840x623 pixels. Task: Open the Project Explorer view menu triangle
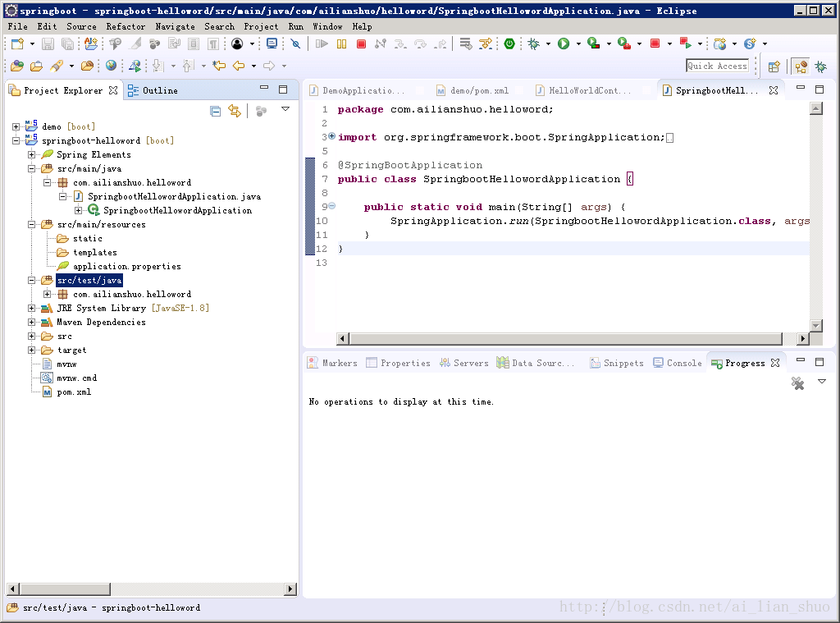click(285, 109)
